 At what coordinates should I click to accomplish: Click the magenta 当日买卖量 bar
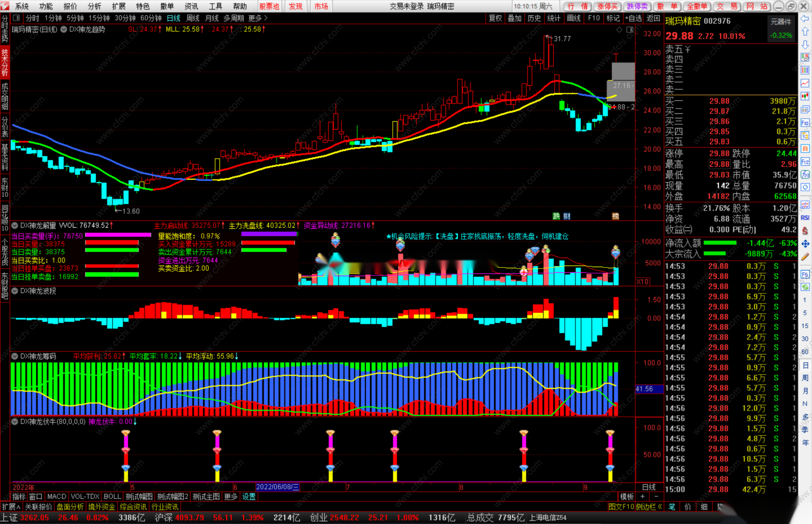(x=118, y=235)
